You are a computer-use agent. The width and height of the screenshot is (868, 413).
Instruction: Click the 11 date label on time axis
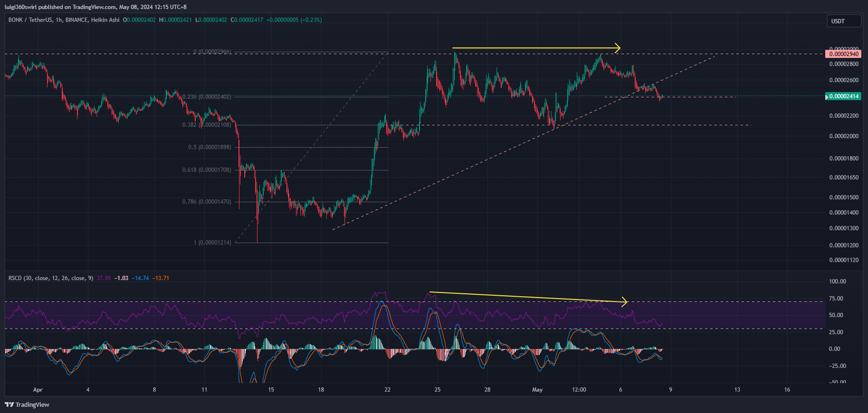click(x=204, y=390)
